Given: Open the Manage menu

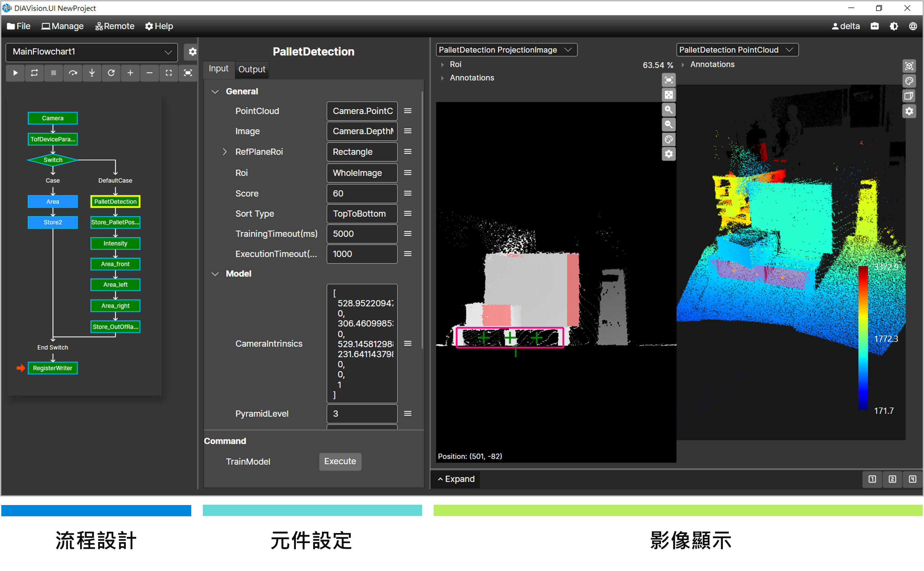Looking at the screenshot, I should [62, 26].
